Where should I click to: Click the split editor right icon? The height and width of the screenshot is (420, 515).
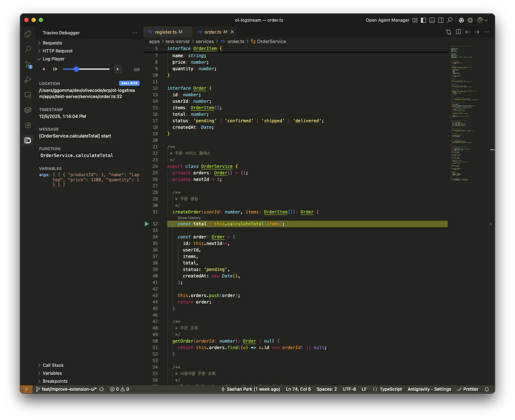[458, 32]
